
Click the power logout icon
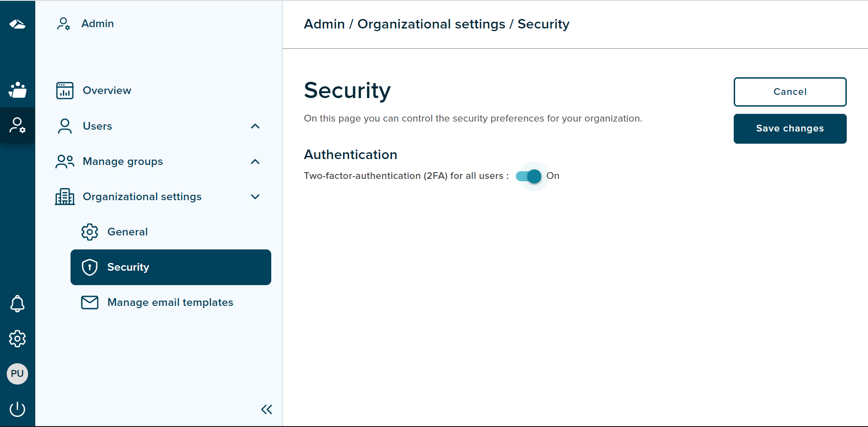coord(17,409)
